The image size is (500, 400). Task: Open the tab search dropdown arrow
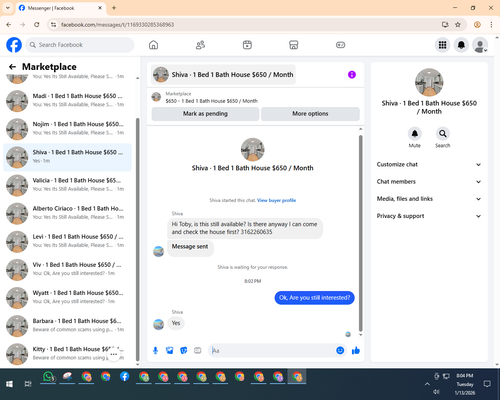pyautogui.click(x=8, y=8)
